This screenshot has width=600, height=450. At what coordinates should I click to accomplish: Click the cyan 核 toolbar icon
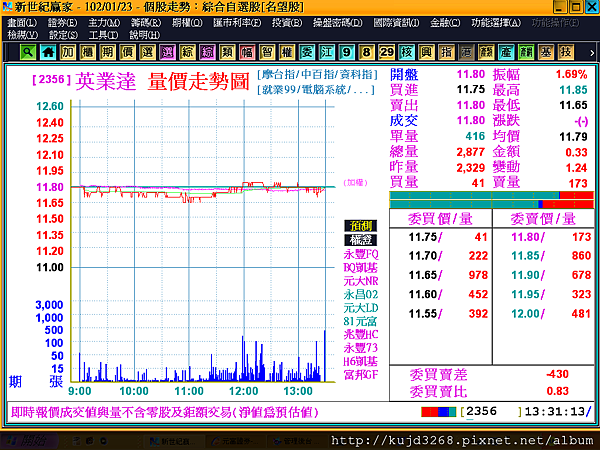(x=406, y=52)
